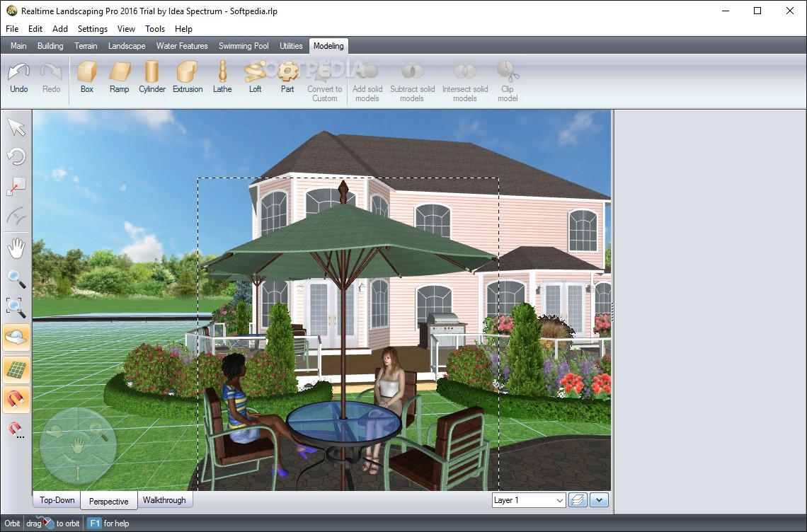Open magnet snap settings icon
The height and width of the screenshot is (532, 807).
[16, 430]
